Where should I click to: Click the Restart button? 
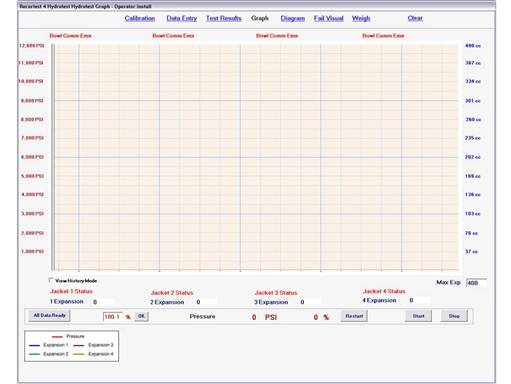coord(354,316)
